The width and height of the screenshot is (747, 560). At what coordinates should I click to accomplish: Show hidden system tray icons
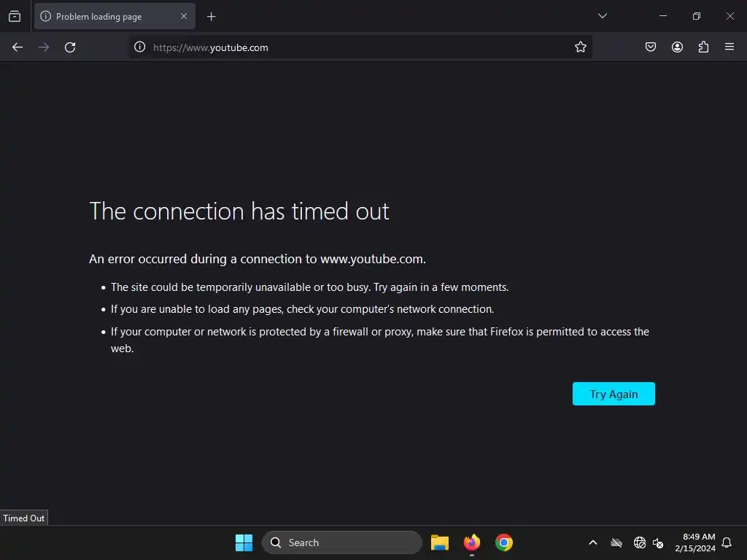point(593,542)
